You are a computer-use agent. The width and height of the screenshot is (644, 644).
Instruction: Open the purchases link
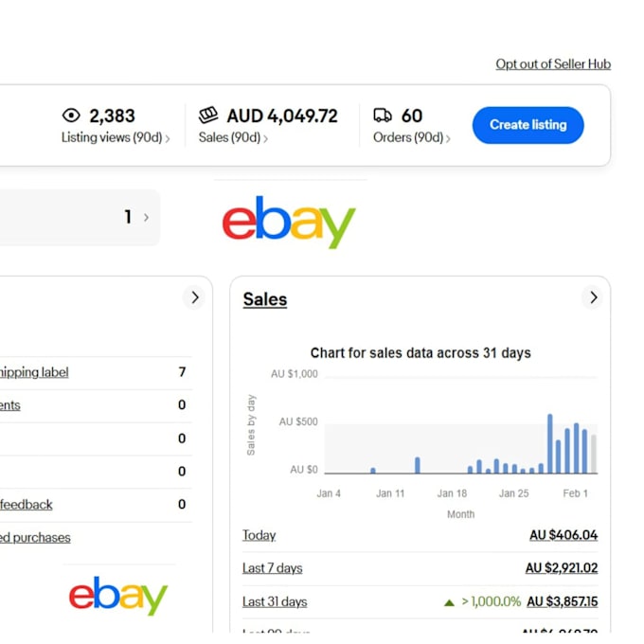click(x=35, y=538)
